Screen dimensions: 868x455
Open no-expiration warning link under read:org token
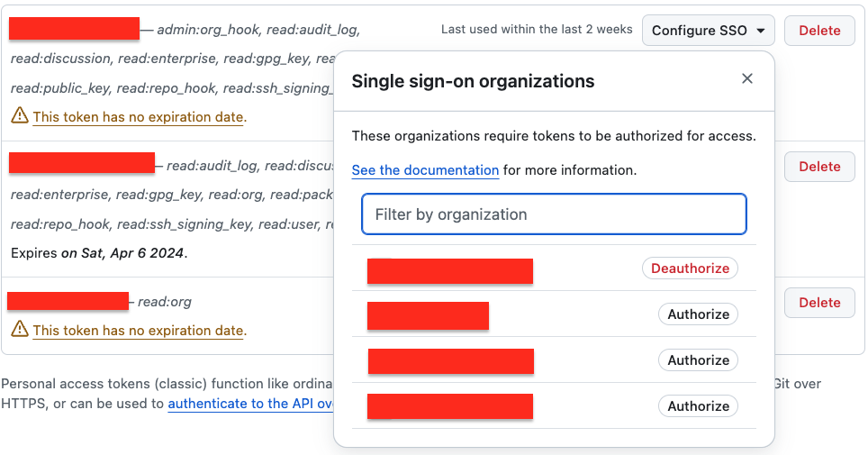point(138,331)
